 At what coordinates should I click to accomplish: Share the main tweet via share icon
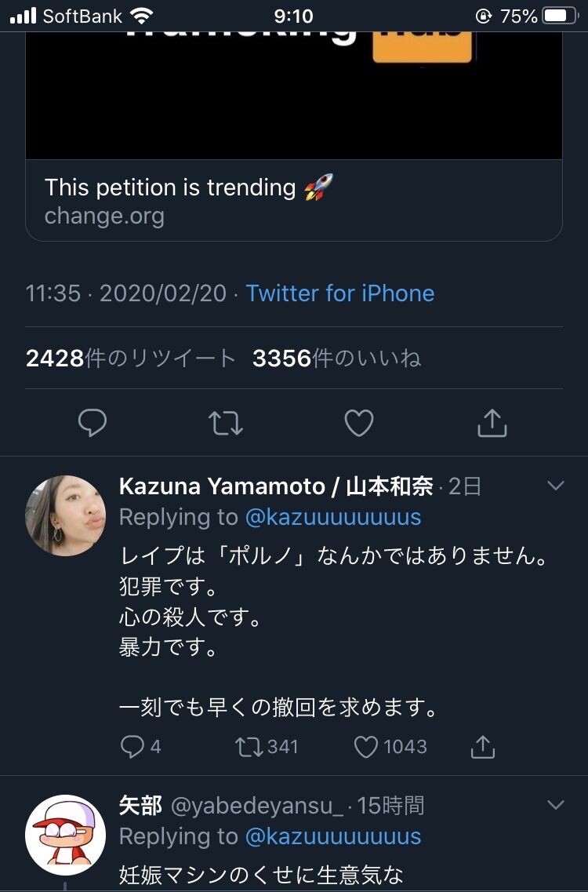tap(492, 424)
